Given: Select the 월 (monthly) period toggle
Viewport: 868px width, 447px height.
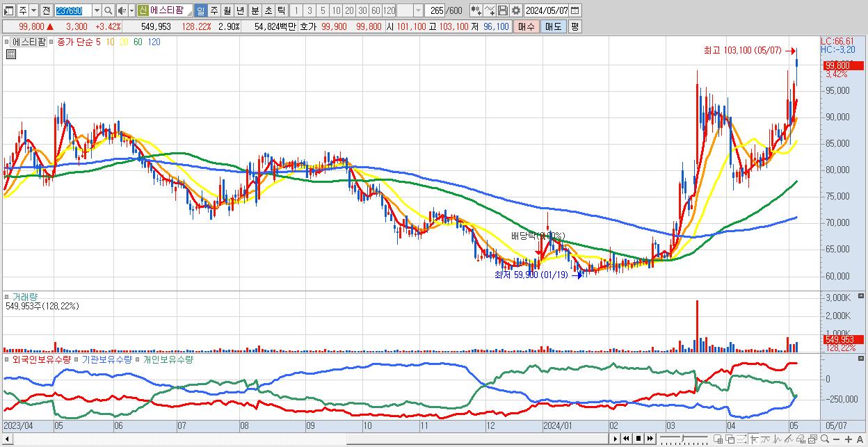Looking at the screenshot, I should 227,10.
